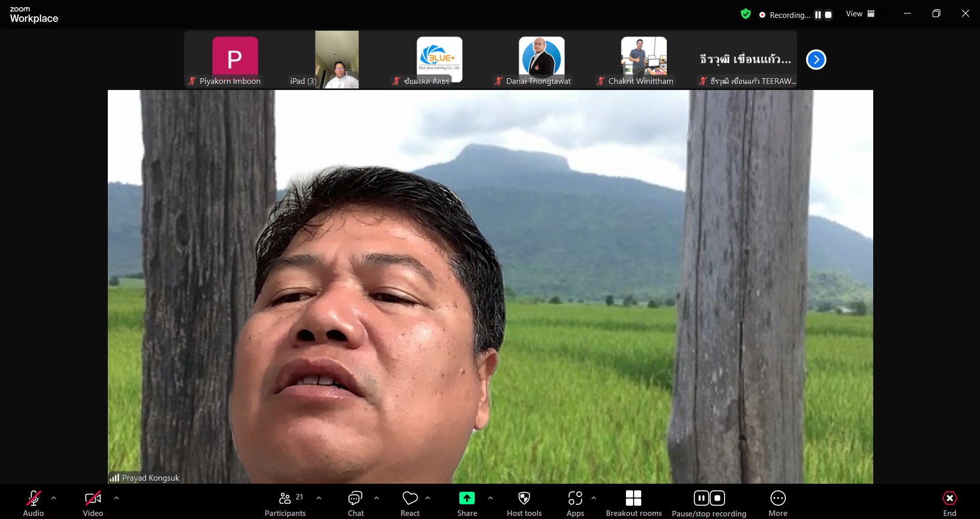The image size is (980, 519).
Task: Expand audio settings arrow next to Audio
Action: [x=54, y=498]
